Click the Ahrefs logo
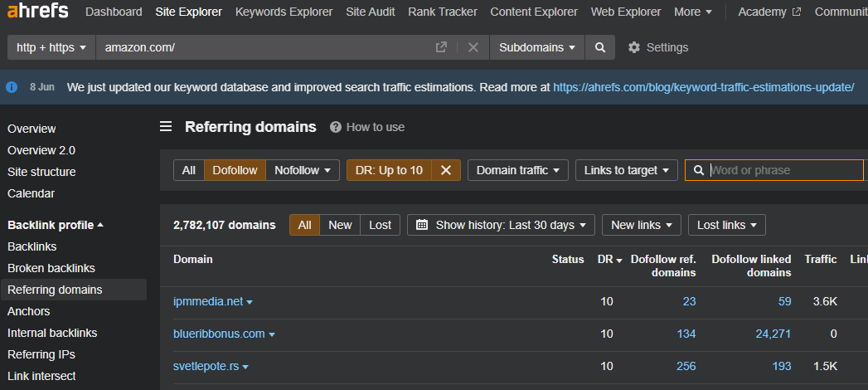 click(36, 12)
